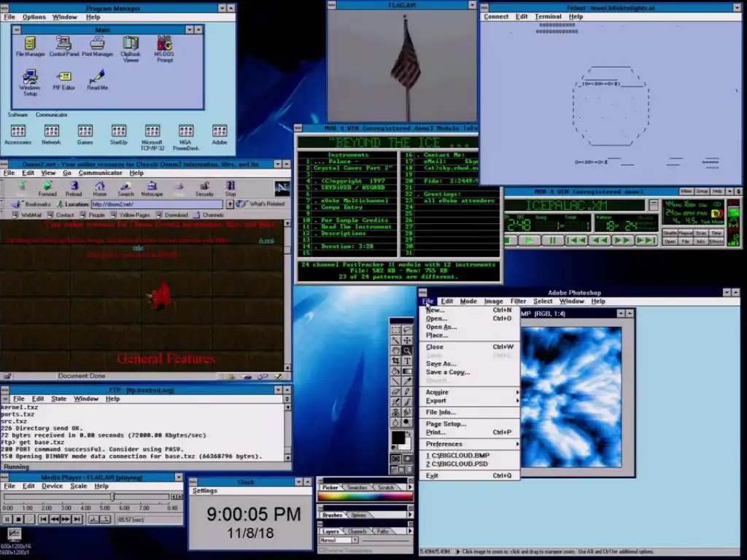Click Security in Netscape toolbar
The width and height of the screenshot is (747, 560).
(204, 189)
